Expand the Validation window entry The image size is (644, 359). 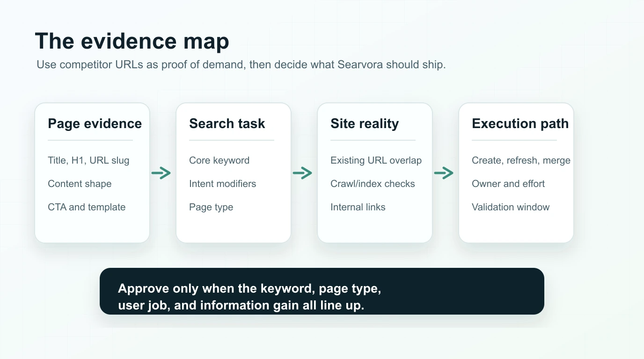(x=511, y=207)
